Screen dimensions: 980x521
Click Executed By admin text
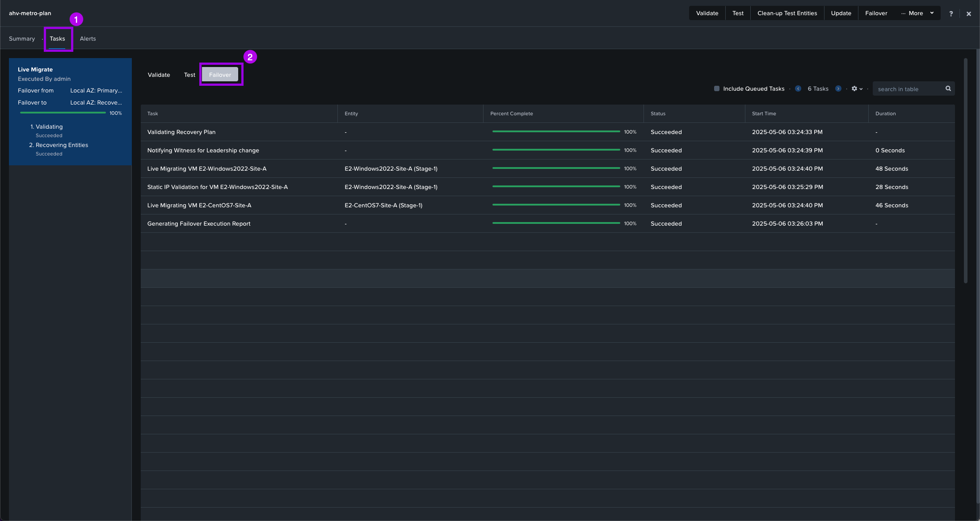pyautogui.click(x=44, y=79)
